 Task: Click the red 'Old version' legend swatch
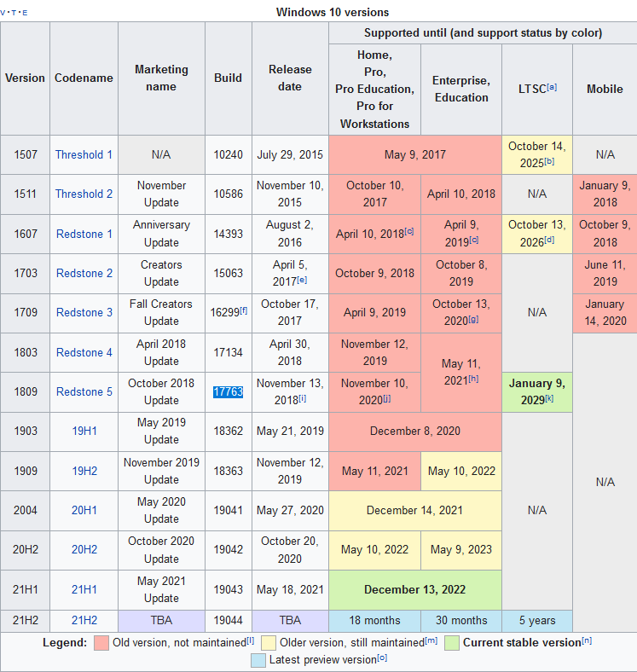(101, 643)
